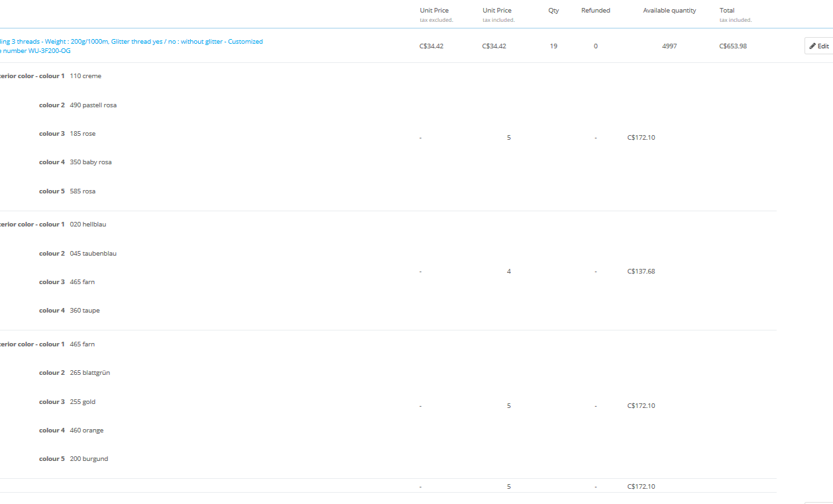Click the pencil icon on the Edit button
This screenshot has height=504, width=833.
click(812, 46)
